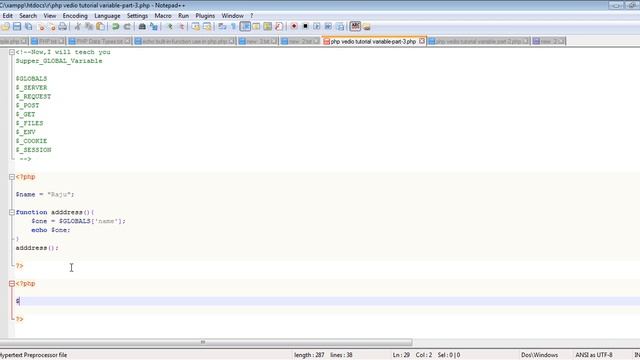Toggle the highlighted Indent guide icon
This screenshot has height=360, width=640.
[x=245, y=27]
